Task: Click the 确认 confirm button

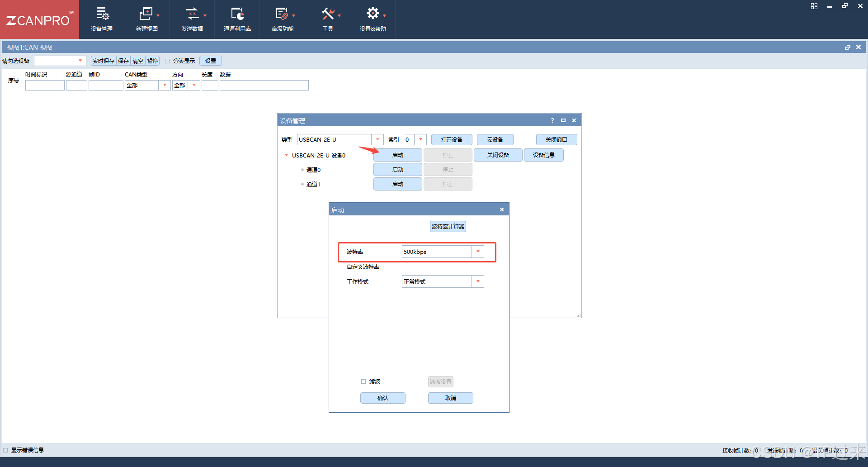Action: [x=382, y=398]
